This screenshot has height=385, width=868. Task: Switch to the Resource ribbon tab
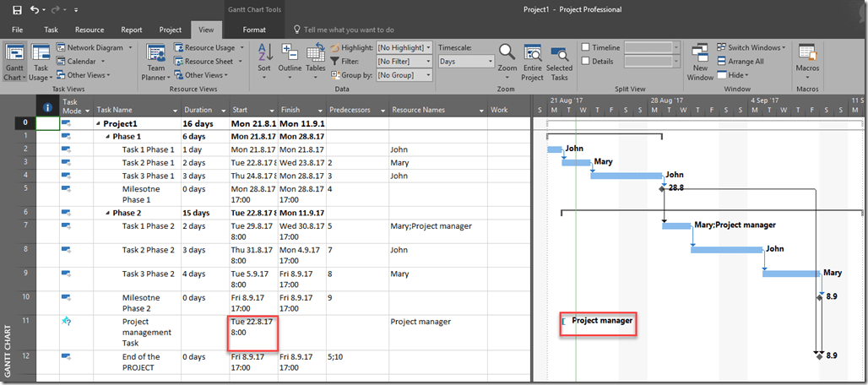[90, 30]
